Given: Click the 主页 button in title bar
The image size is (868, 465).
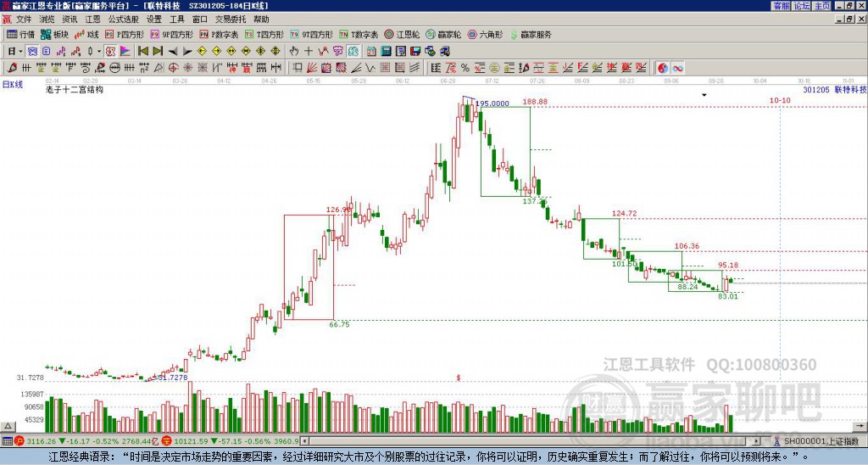Looking at the screenshot, I should click(821, 6).
